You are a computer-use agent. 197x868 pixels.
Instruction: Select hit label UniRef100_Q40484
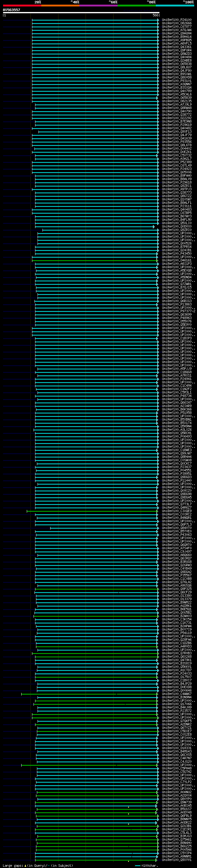tap(177, 57)
